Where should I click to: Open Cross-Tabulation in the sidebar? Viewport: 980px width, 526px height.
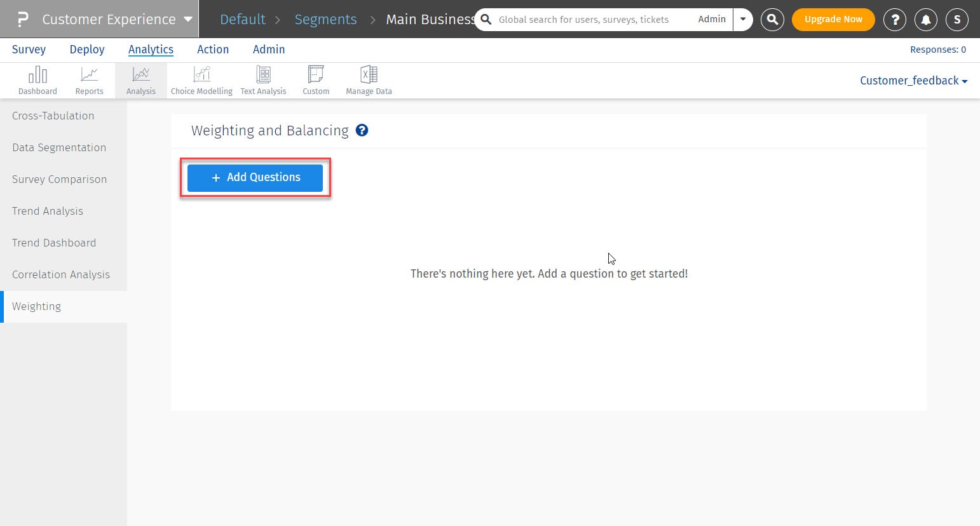point(64,116)
